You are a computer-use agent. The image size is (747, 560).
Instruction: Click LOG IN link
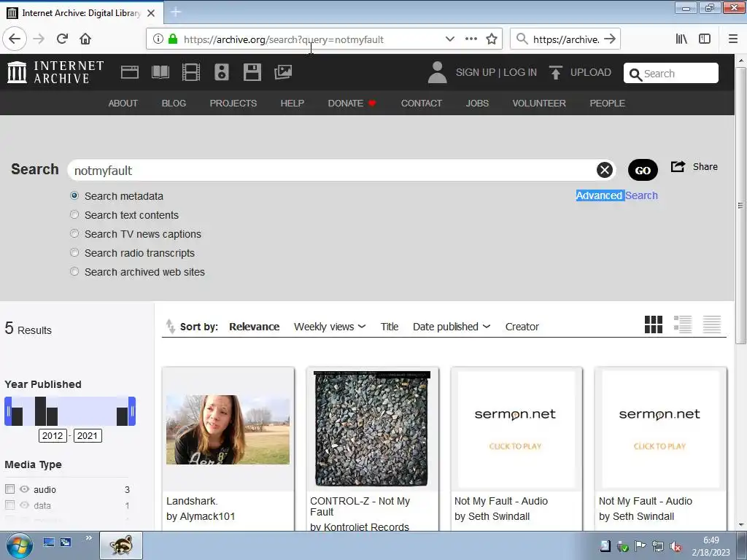pos(520,72)
